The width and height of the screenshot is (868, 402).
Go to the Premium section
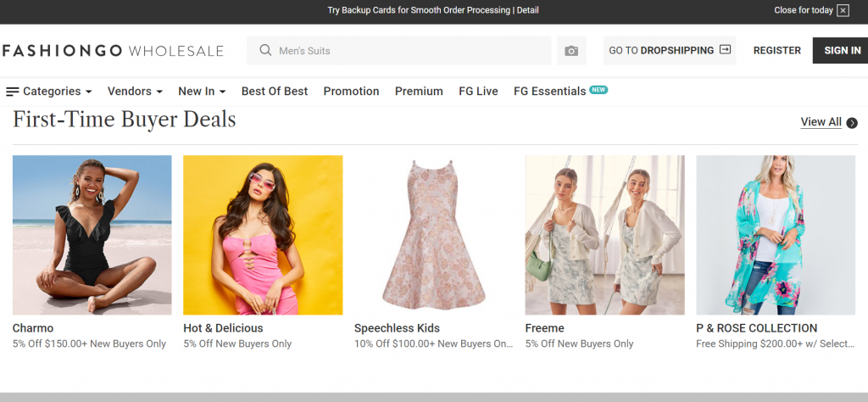tap(419, 92)
